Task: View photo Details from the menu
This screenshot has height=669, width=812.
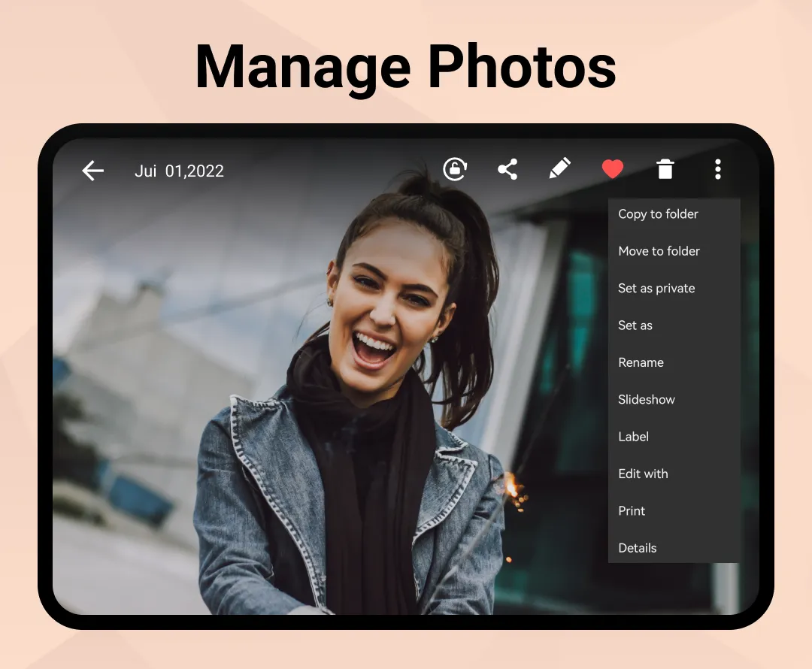Action: 637,547
